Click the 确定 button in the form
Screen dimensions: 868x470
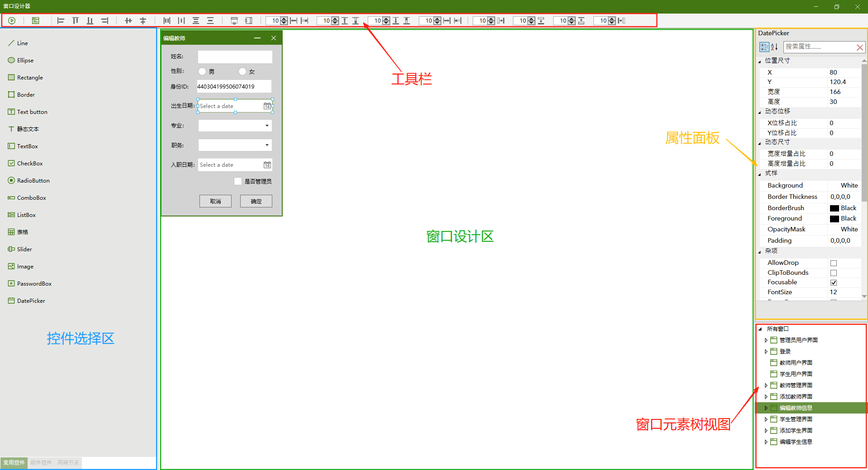[x=256, y=201]
